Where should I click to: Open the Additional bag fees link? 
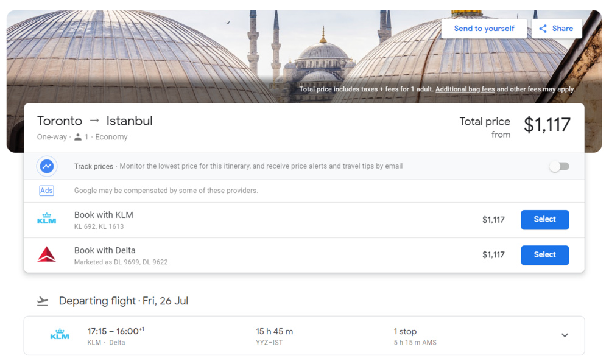[465, 89]
